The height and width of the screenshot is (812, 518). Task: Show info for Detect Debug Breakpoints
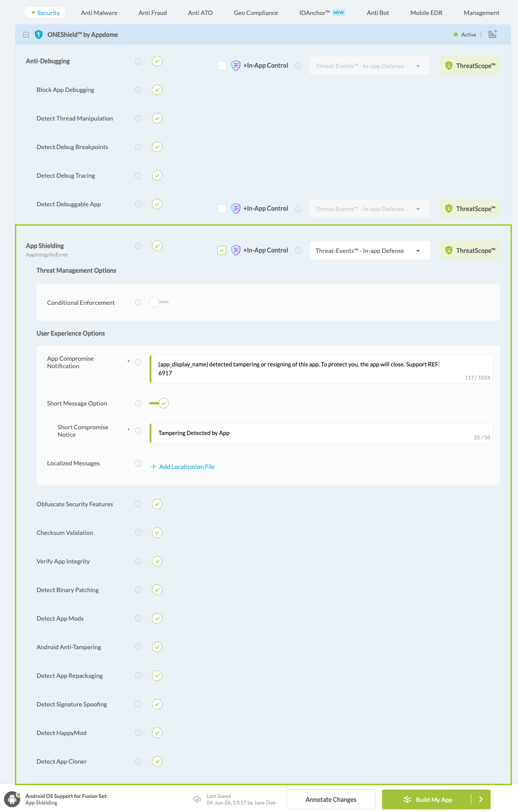(x=138, y=147)
